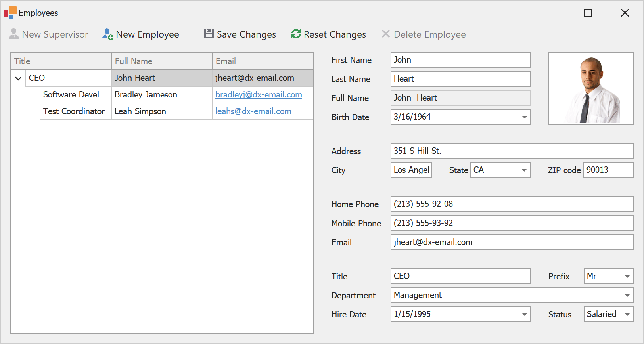The image size is (644, 344).
Task: Click the employee photo thumbnail
Action: [591, 88]
